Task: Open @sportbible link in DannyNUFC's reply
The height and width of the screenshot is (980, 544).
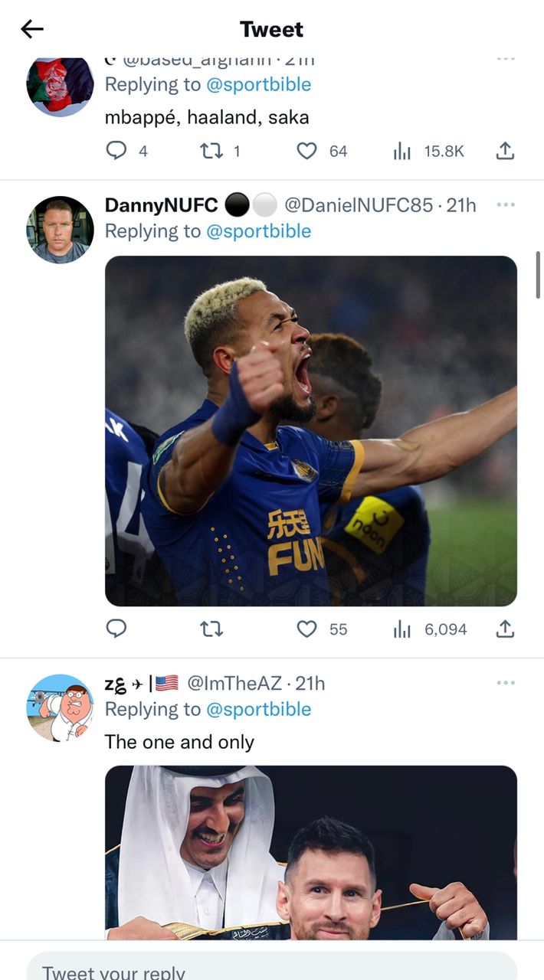Action: click(258, 231)
